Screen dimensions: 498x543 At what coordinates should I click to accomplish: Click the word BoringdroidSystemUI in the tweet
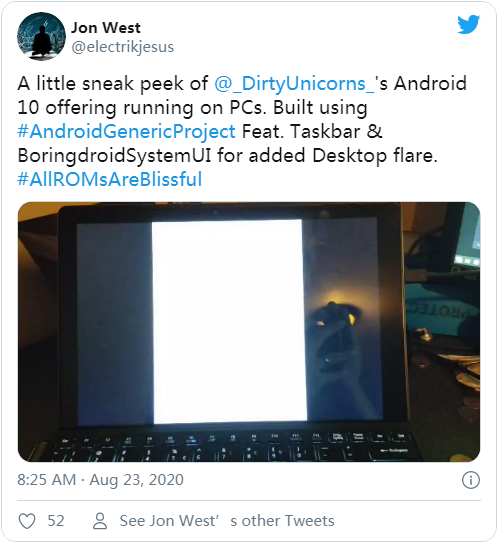pos(114,155)
